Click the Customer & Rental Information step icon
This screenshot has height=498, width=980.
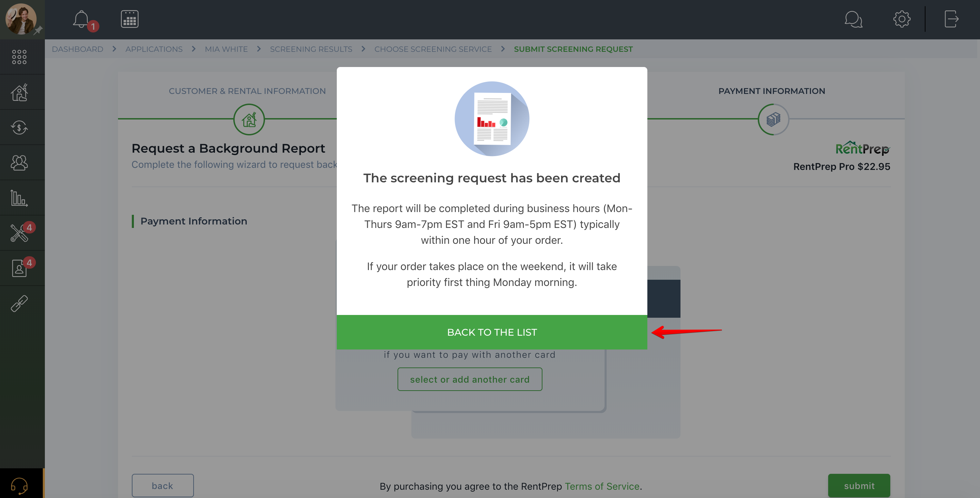click(x=249, y=119)
